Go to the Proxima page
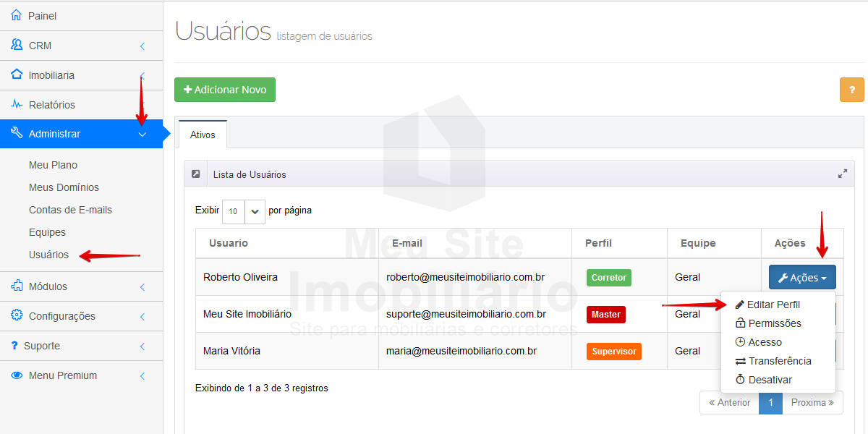This screenshot has height=434, width=868. click(812, 402)
